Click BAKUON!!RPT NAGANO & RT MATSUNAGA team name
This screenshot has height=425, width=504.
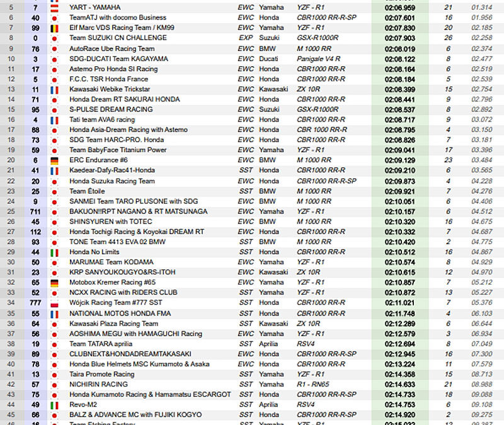(138, 212)
